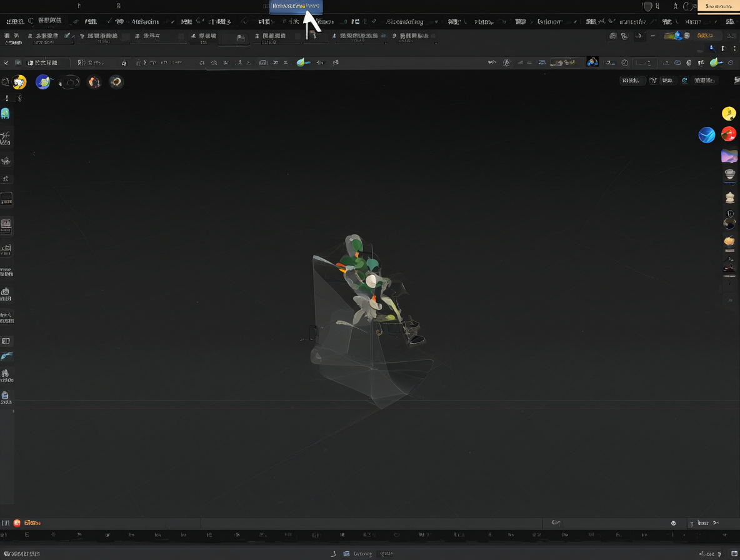Open the purple folded-plane icon
Image resolution: width=740 pixels, height=560 pixels.
tap(729, 156)
